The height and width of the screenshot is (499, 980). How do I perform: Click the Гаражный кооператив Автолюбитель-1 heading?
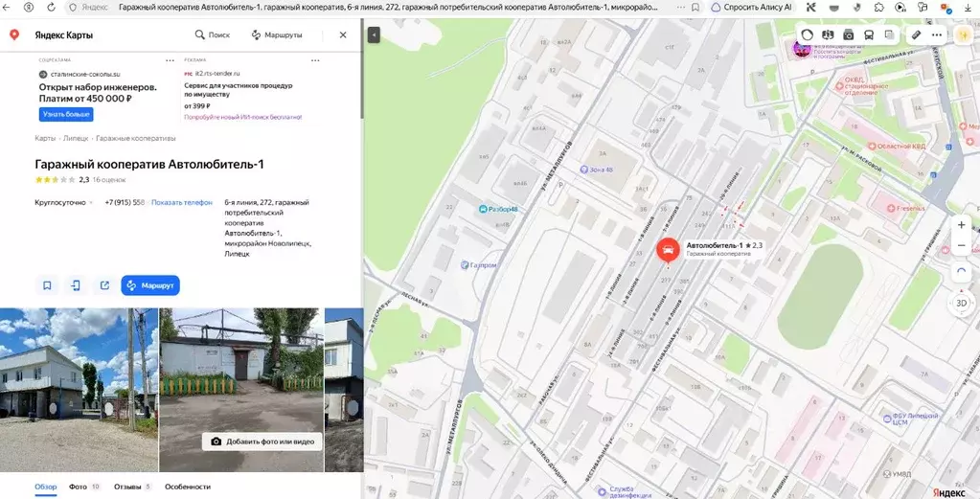(x=149, y=164)
